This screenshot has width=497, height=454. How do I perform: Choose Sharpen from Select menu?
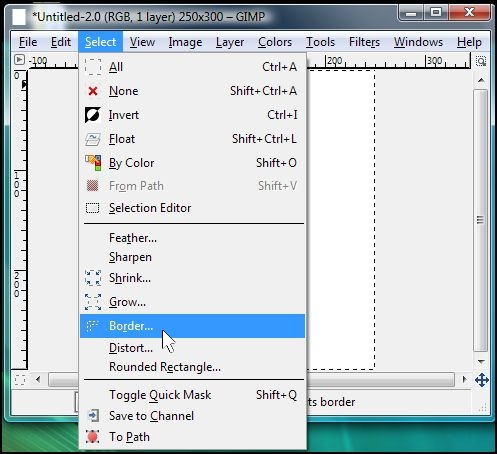click(192, 257)
